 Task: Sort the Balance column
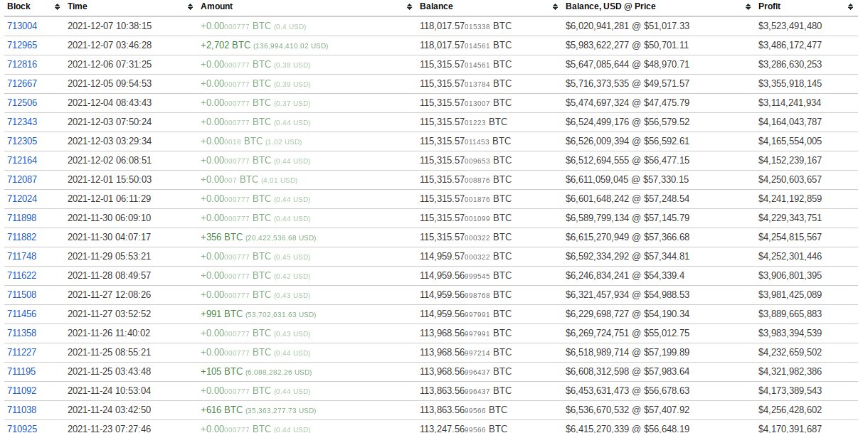point(554,6)
